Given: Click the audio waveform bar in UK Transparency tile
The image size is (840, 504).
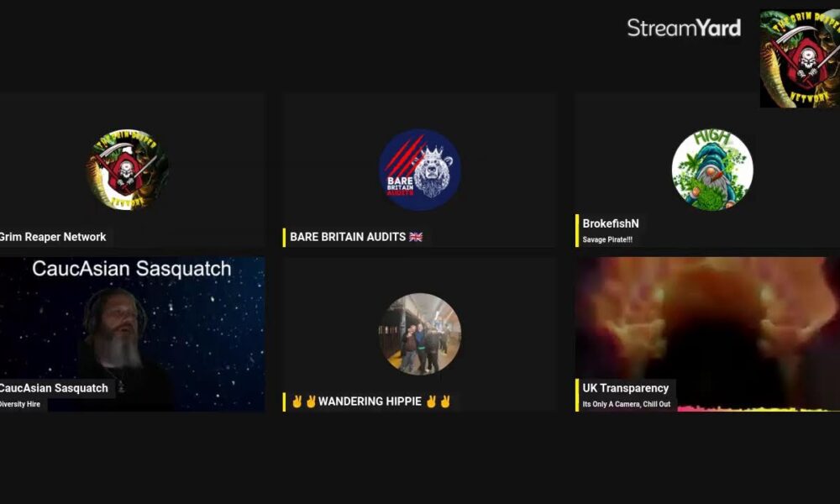Looking at the screenshot, I should 759,409.
